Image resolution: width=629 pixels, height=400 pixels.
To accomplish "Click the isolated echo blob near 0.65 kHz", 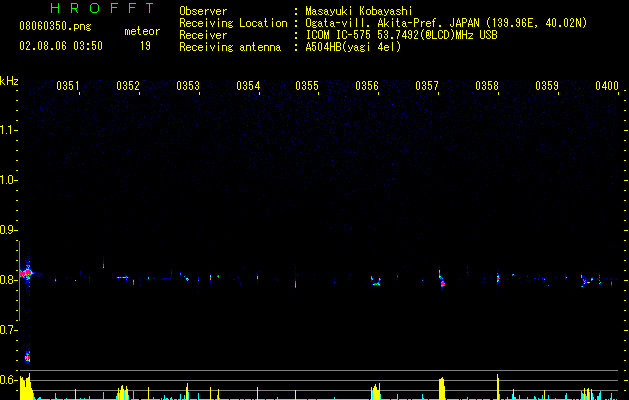I will point(27,357).
